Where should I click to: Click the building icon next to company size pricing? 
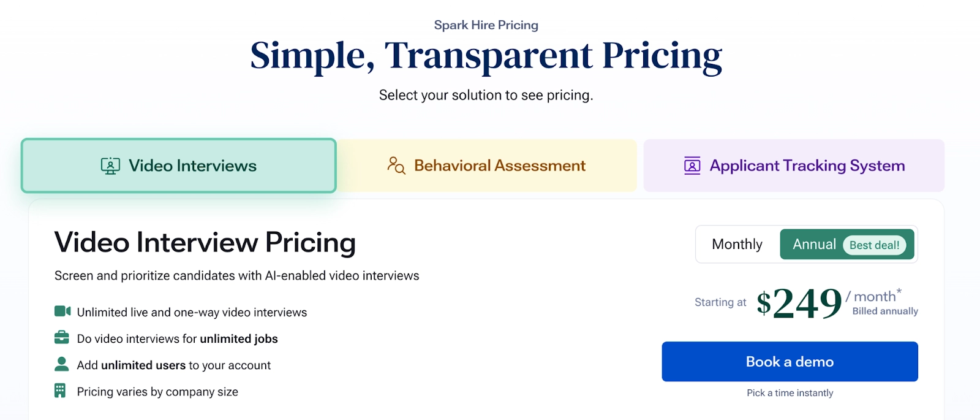pyautogui.click(x=61, y=391)
